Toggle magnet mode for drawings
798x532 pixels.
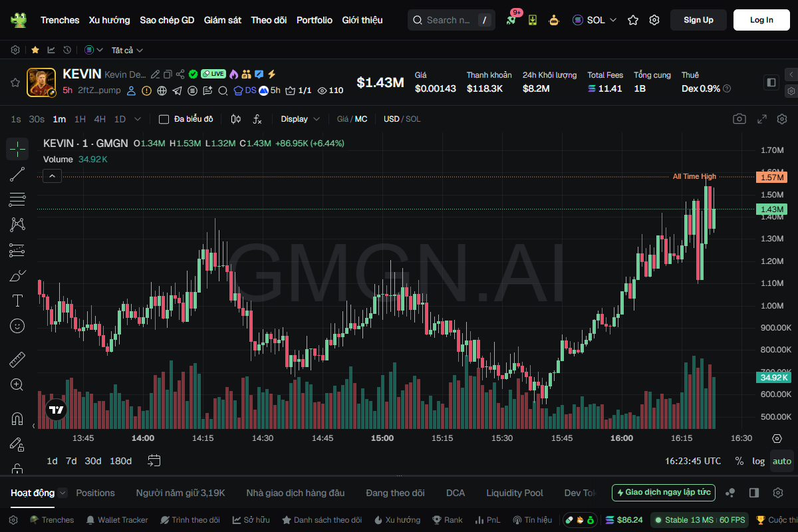[x=17, y=419]
